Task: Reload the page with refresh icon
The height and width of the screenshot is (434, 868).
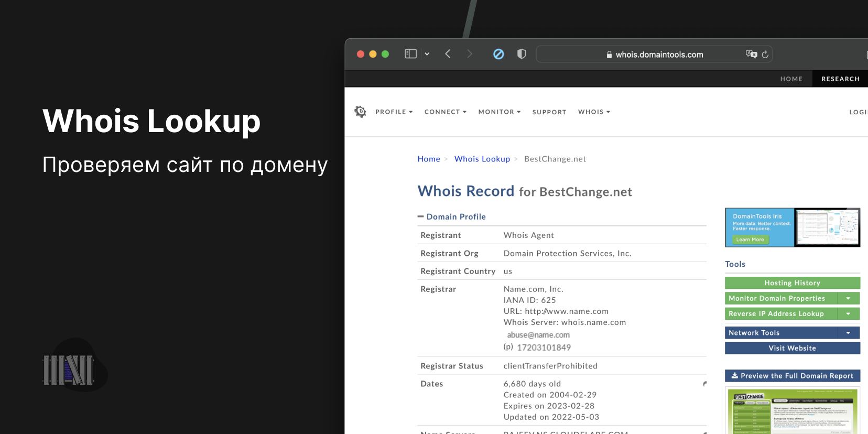Action: tap(765, 55)
